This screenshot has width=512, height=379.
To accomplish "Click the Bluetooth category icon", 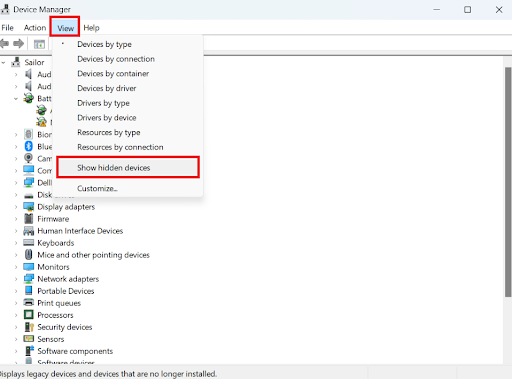I will (x=29, y=146).
